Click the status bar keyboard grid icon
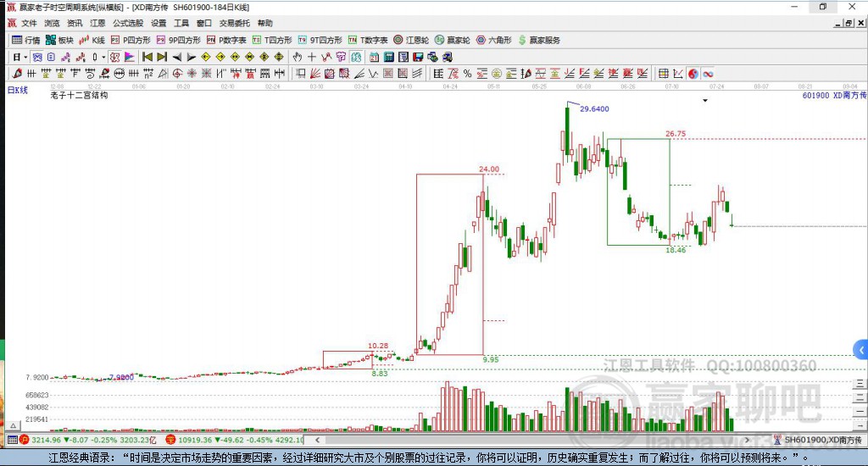Image resolution: width=868 pixels, height=466 pixels. pos(12,440)
